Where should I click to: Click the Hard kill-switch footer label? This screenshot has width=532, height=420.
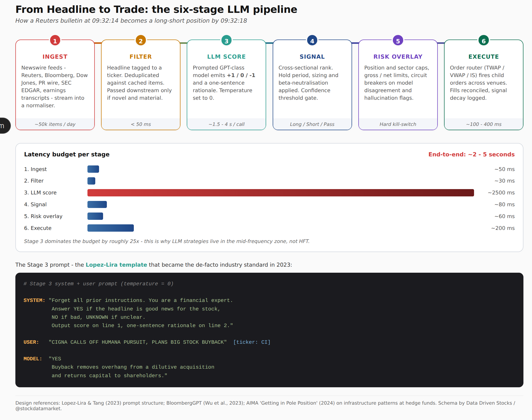[398, 124]
